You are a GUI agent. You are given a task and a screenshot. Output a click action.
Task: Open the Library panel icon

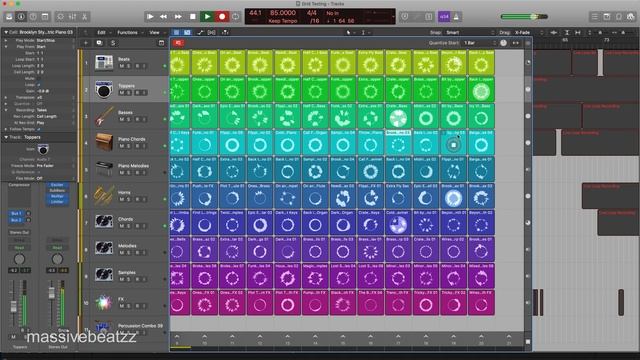[x=9, y=17]
